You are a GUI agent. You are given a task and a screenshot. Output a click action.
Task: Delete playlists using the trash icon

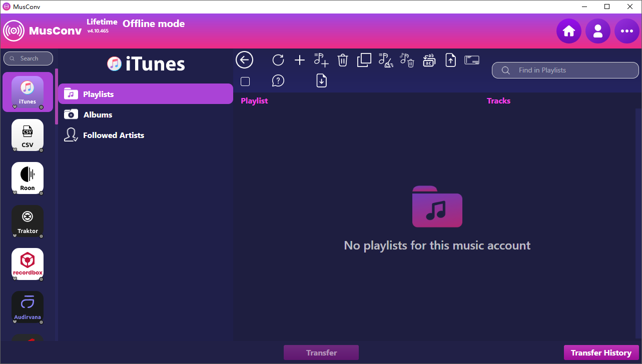(x=342, y=59)
